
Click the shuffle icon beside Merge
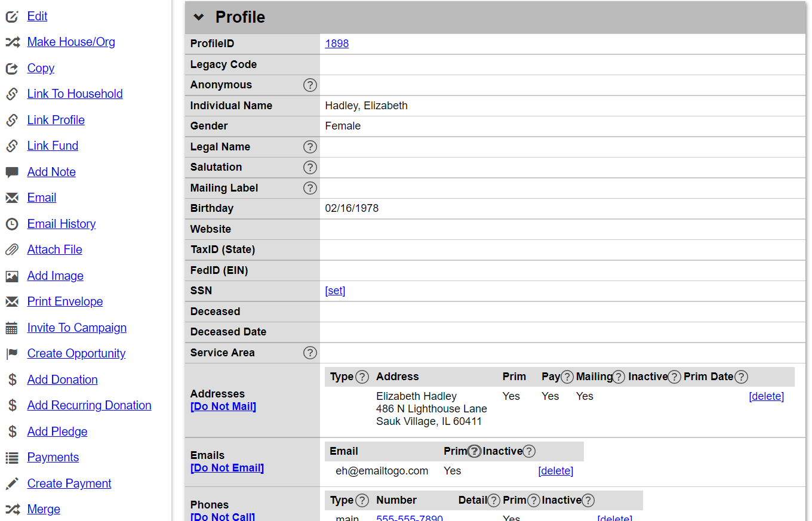(12, 509)
